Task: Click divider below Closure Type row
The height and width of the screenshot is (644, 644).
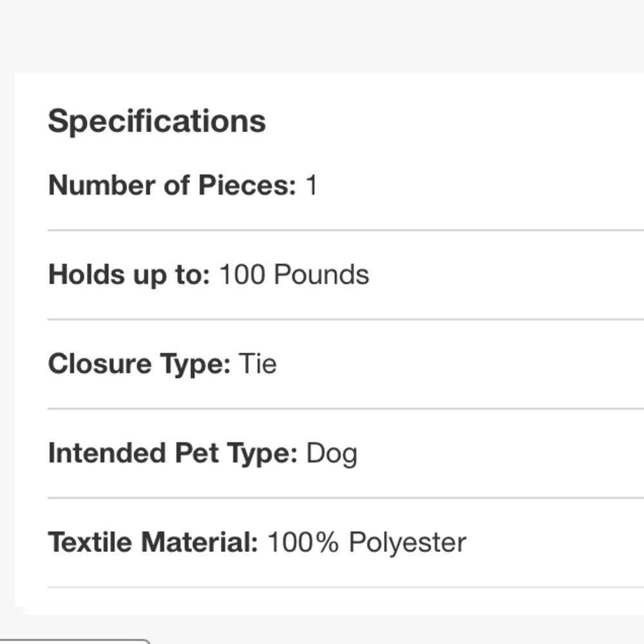Action: coord(345,409)
